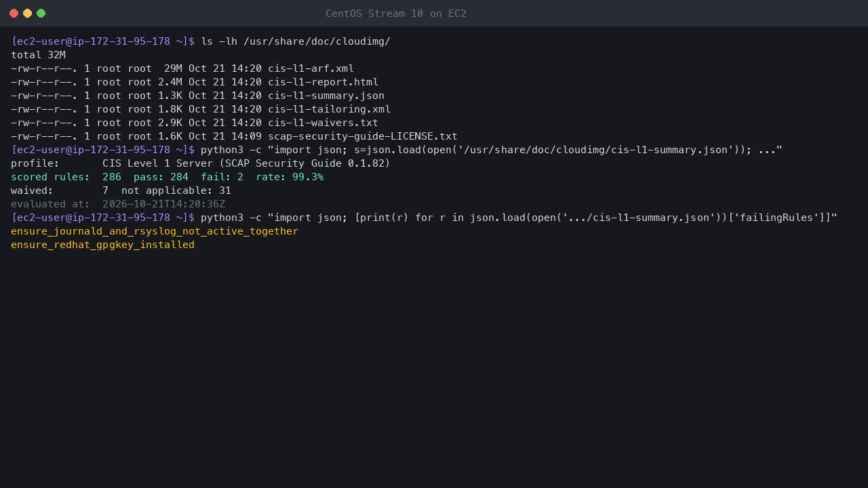
Task: Click the pass count 284
Action: pos(179,177)
